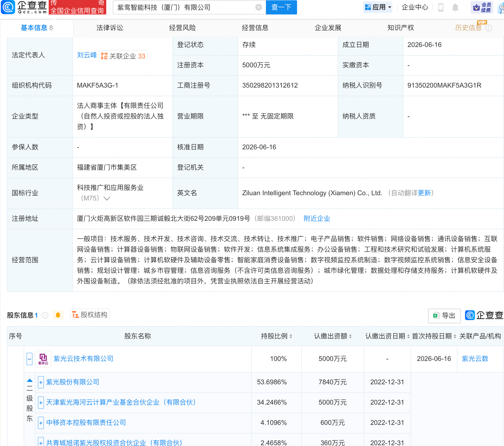Open 中移资本控股有限责任公司 link
The width and height of the screenshot is (504, 446).
(86, 423)
